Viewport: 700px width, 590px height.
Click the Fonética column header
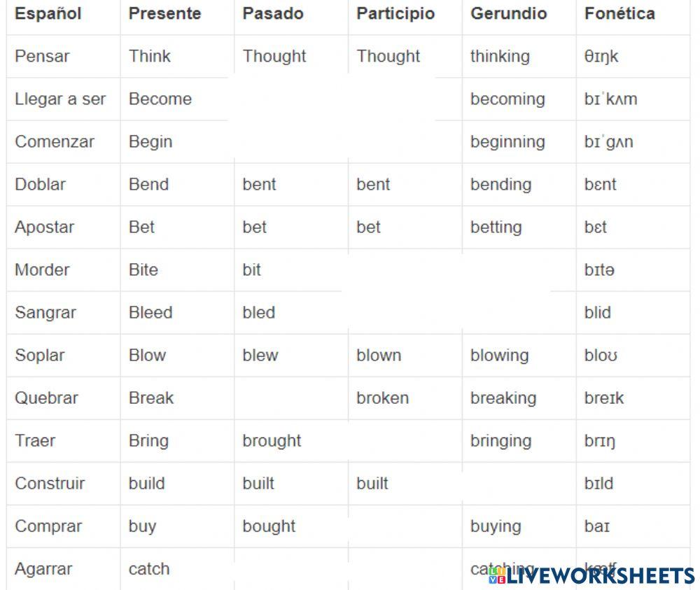(619, 13)
